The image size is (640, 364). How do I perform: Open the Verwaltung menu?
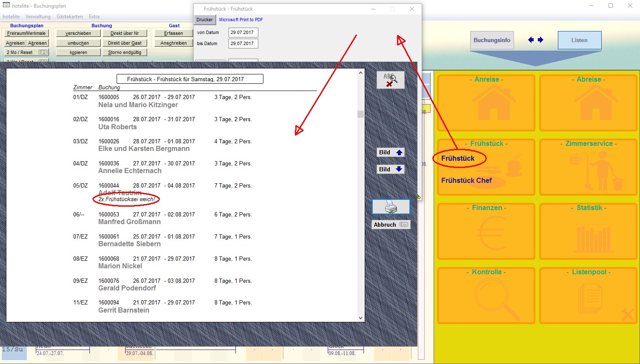(x=38, y=17)
